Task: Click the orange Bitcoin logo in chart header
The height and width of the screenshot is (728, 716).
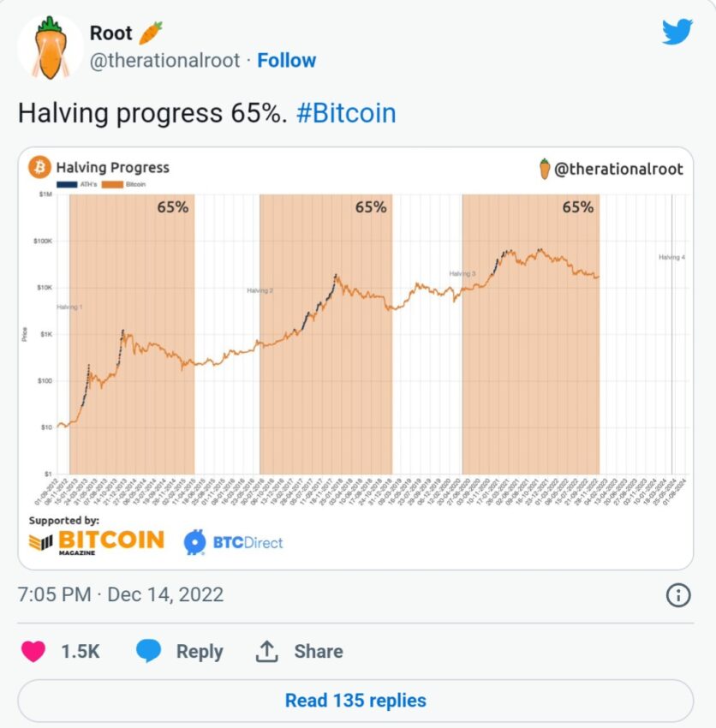Action: point(39,167)
